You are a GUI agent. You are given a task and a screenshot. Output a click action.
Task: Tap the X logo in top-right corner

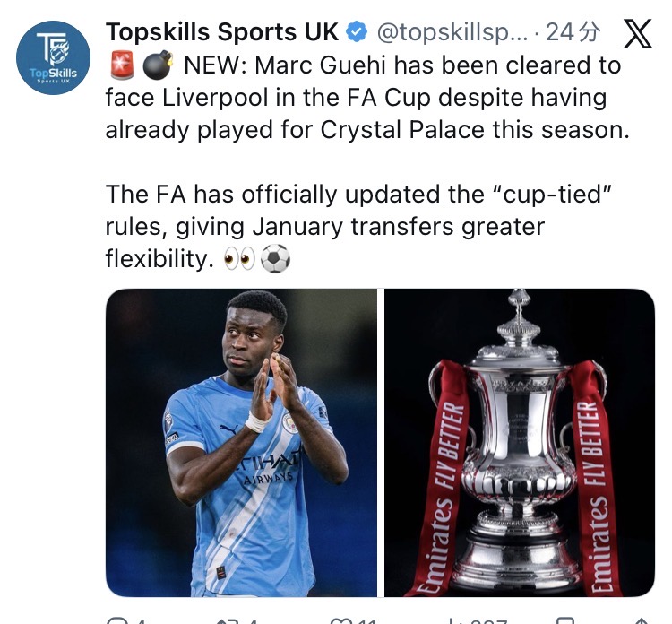(637, 34)
